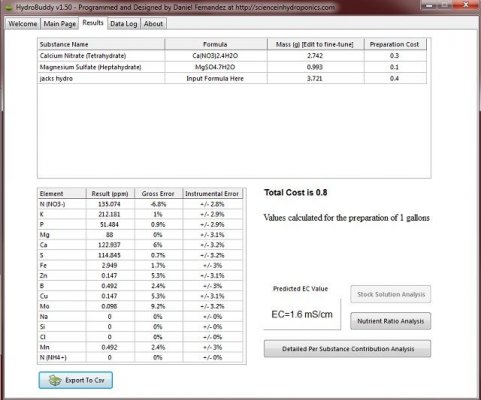Click the Element column header

click(x=62, y=194)
